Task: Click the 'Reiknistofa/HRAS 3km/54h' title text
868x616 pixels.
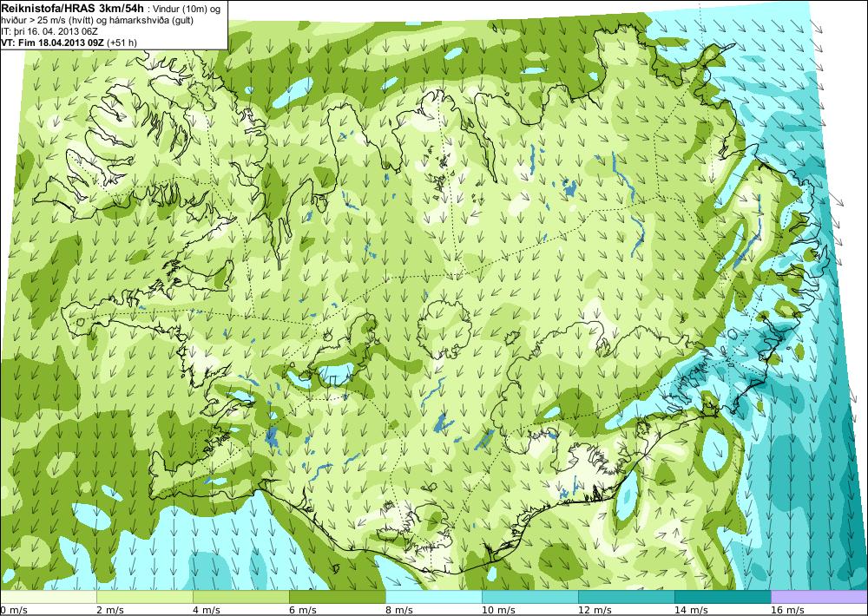Action: click(x=74, y=8)
